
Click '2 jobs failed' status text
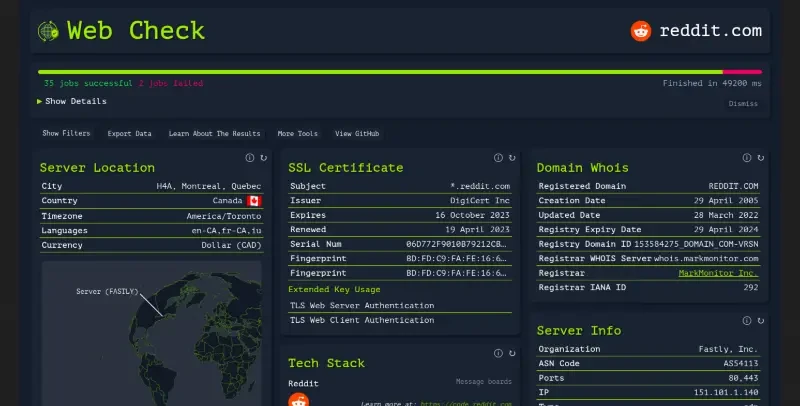tap(171, 83)
